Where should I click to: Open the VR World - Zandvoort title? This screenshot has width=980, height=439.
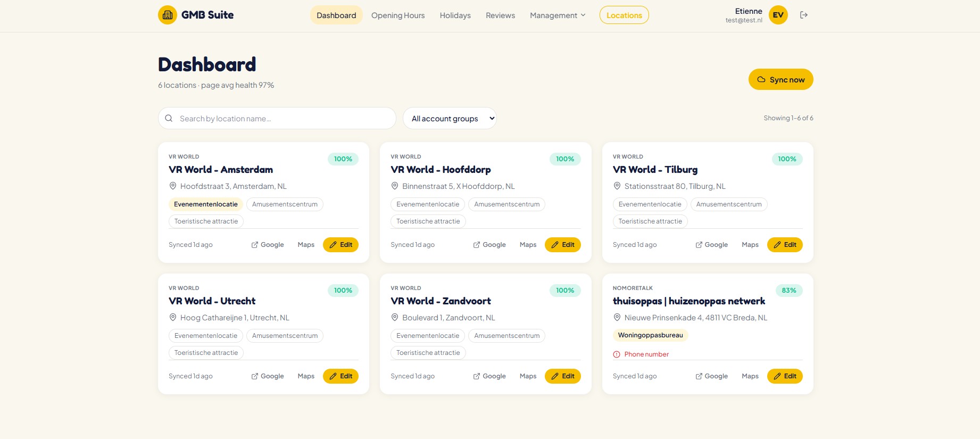pyautogui.click(x=441, y=301)
